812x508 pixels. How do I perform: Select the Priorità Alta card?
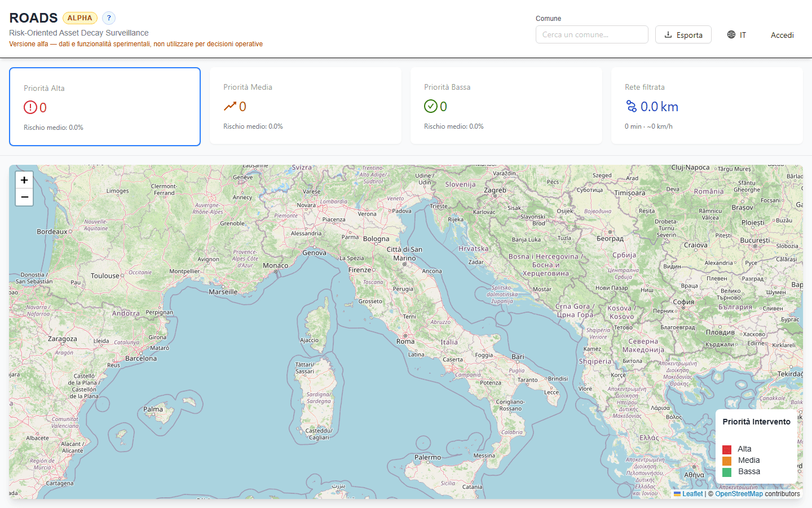(x=105, y=107)
